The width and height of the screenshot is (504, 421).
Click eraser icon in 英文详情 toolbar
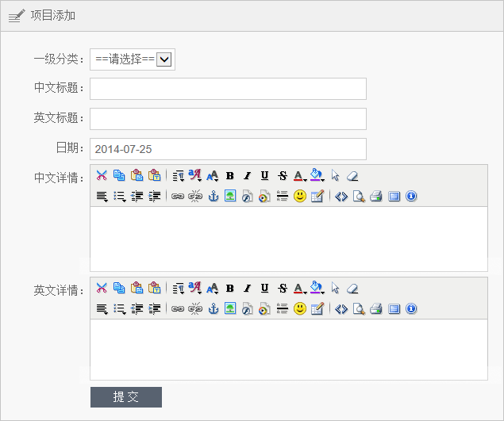(353, 289)
